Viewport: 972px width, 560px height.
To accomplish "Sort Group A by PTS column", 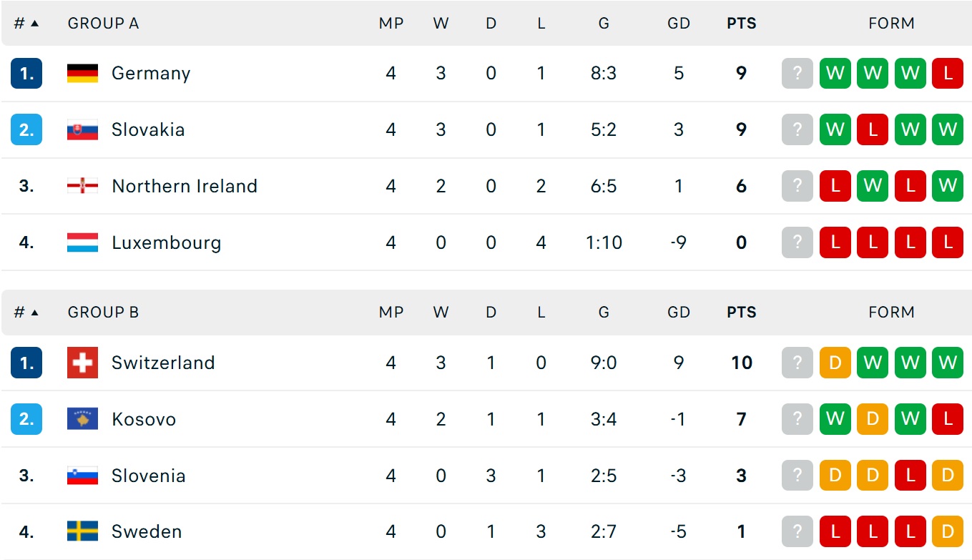I will point(741,24).
